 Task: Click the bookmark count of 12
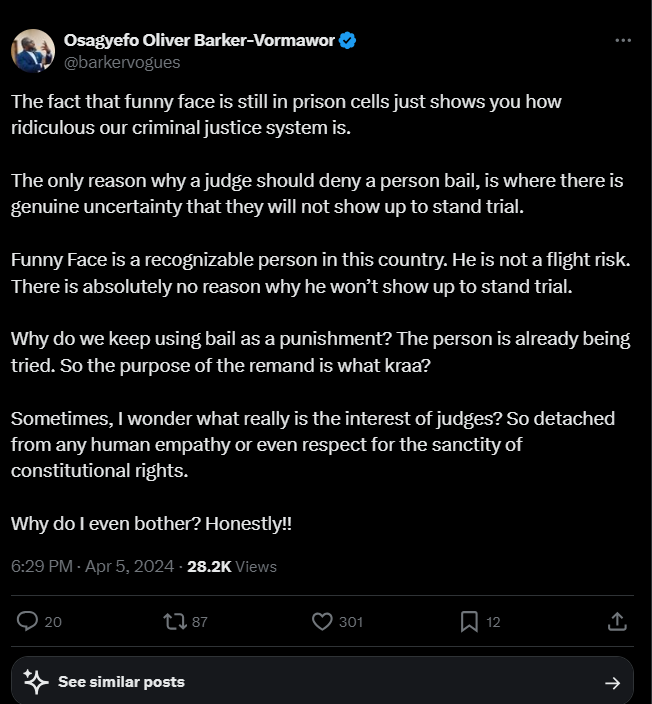coord(493,622)
